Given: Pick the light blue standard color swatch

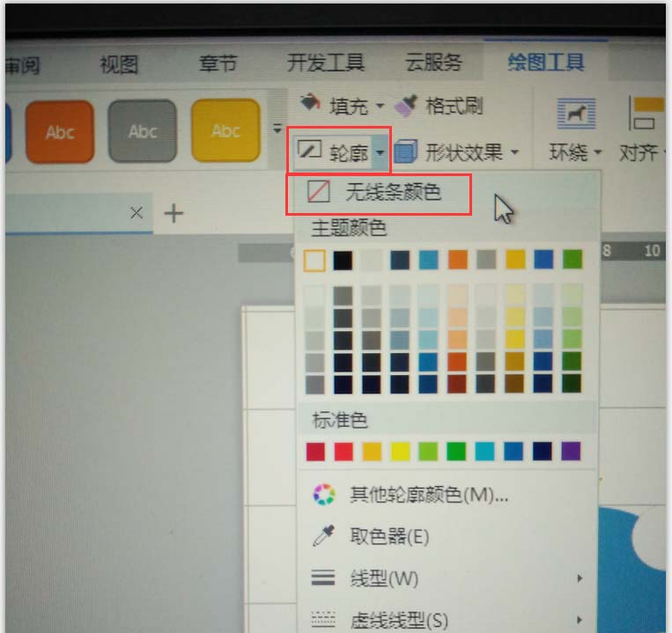Looking at the screenshot, I should point(484,452).
